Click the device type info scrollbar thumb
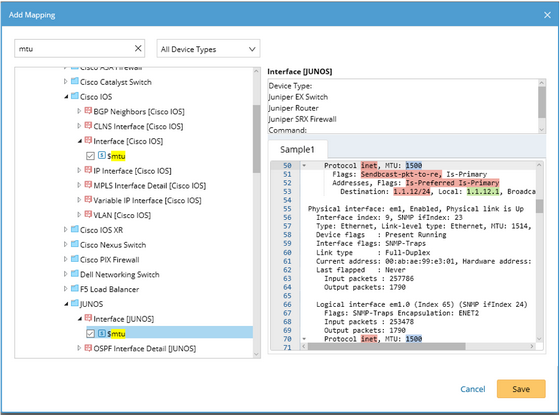Viewport: 560px width, 415px height. point(542,102)
